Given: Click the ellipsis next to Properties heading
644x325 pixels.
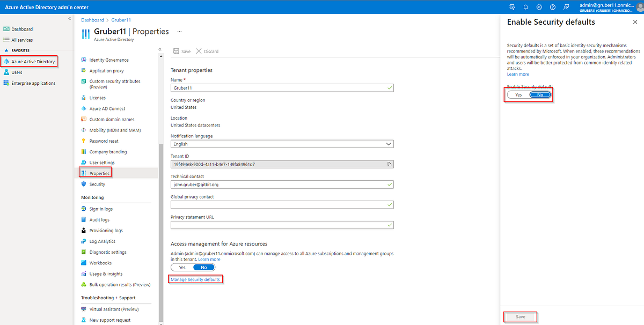Looking at the screenshot, I should 179,31.
